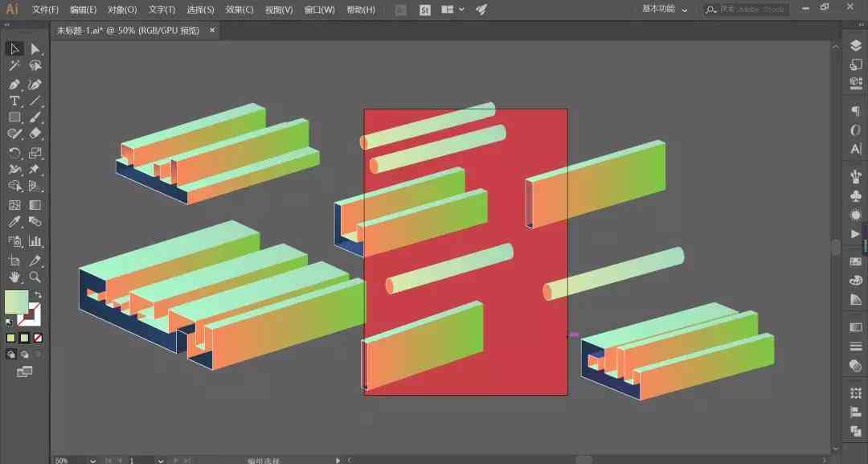Select the Zoom magnifier tool
Viewport: 868px width, 464px height.
tap(35, 277)
